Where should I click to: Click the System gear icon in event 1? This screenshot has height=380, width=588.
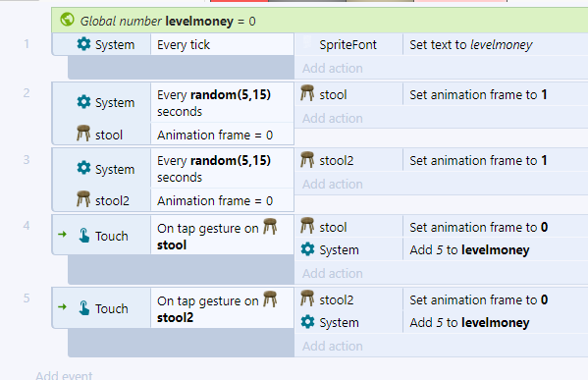(x=83, y=44)
